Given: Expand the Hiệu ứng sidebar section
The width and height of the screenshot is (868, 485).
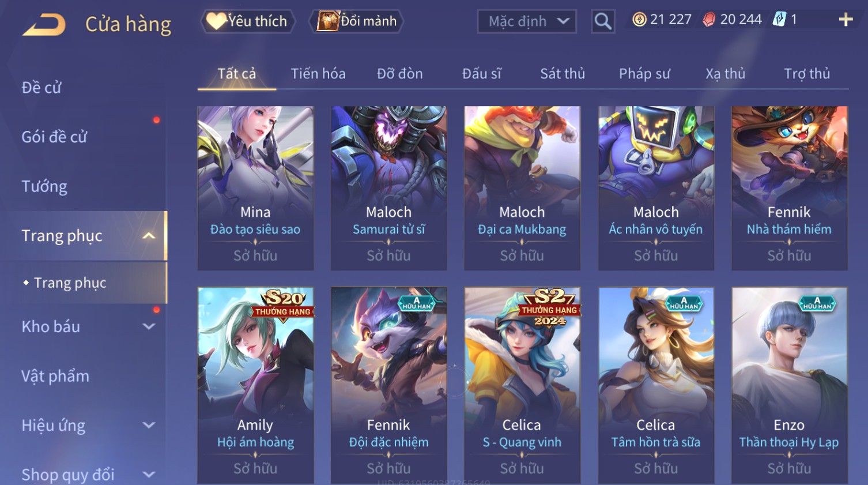Looking at the screenshot, I should 149,425.
